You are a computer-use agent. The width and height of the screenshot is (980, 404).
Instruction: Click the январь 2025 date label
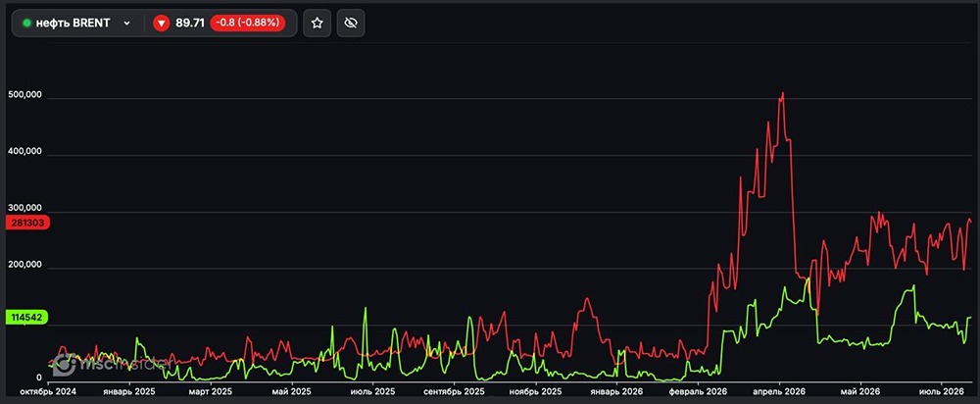click(x=129, y=392)
